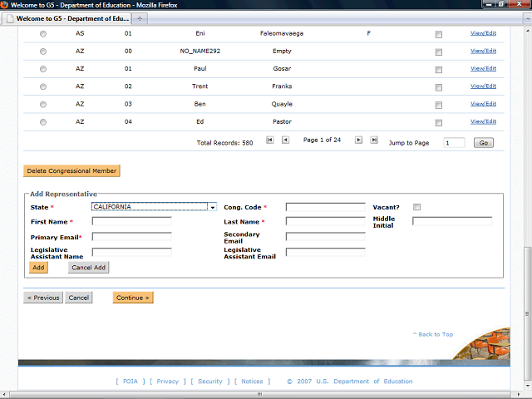The width and height of the screenshot is (532, 399).
Task: Click the previous page arrow icon
Action: coord(285,140)
